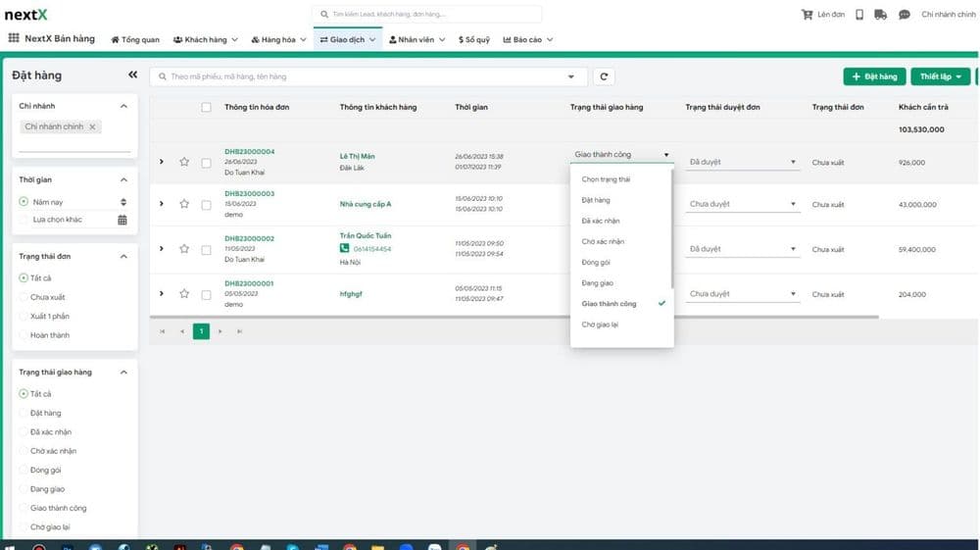Click the delivery truck icon in header
The image size is (980, 550).
(880, 15)
